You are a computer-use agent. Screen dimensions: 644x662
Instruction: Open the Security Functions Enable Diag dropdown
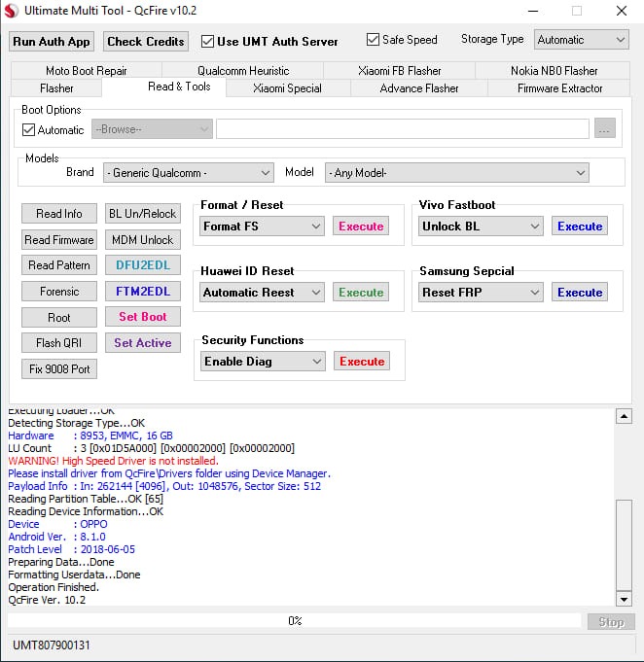point(263,362)
